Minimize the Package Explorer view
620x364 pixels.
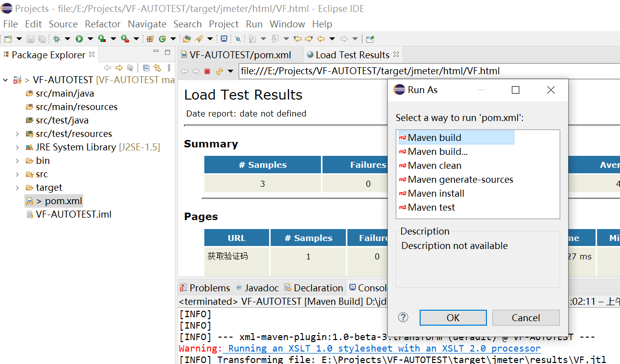tap(155, 52)
